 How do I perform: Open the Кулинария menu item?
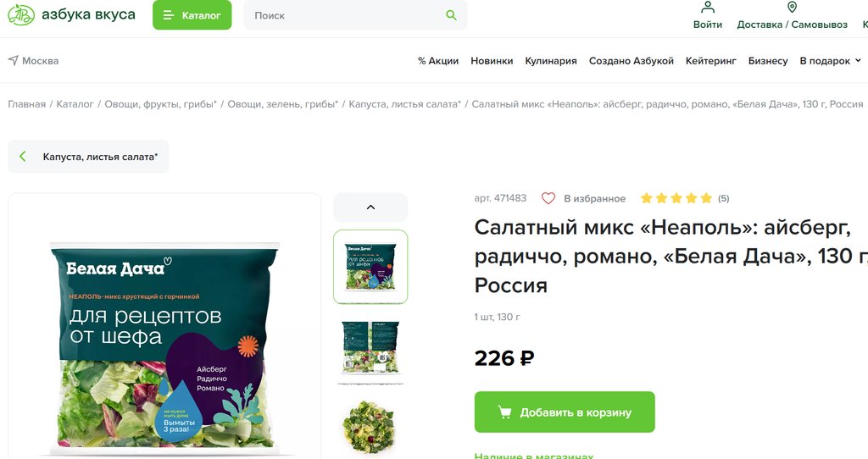[x=551, y=61]
